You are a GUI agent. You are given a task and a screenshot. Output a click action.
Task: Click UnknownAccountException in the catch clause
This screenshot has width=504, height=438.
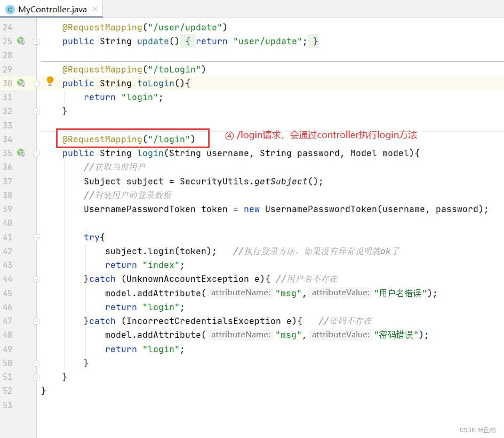[187, 279]
